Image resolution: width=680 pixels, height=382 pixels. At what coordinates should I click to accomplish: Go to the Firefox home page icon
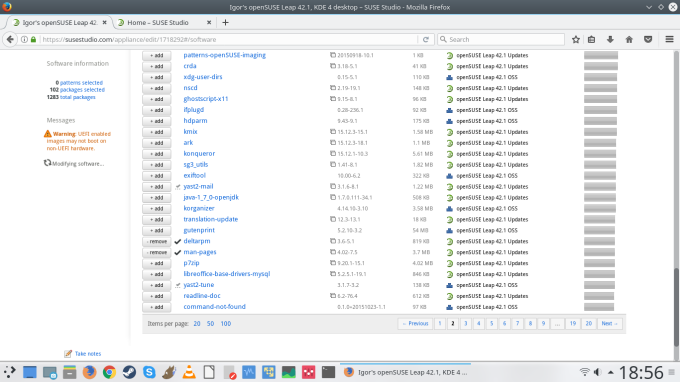coord(629,39)
